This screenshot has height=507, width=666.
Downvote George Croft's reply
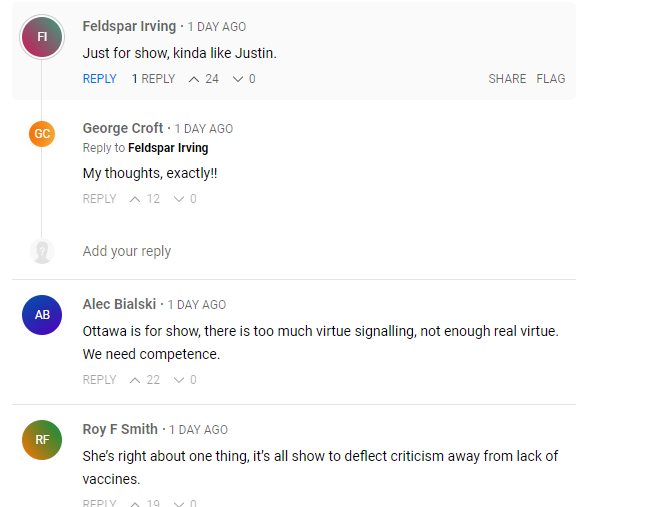click(x=179, y=199)
